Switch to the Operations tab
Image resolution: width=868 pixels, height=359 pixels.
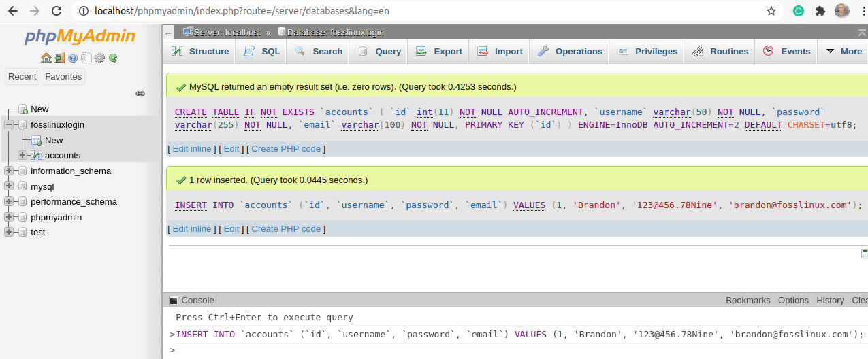tap(569, 52)
